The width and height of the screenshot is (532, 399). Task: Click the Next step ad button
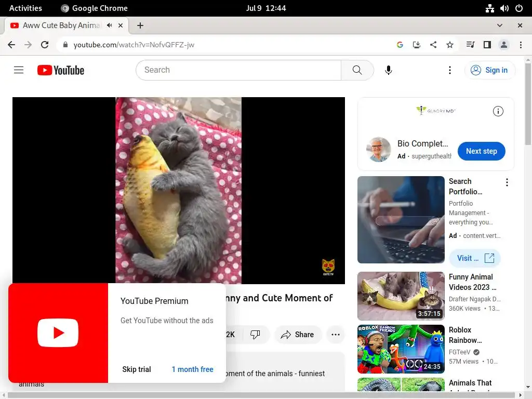click(x=482, y=151)
